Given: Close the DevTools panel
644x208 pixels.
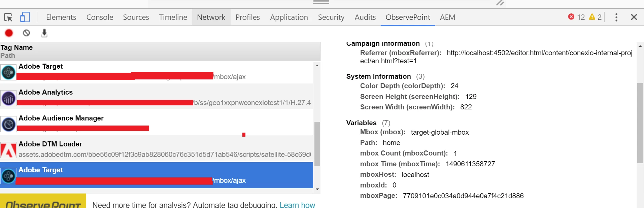Looking at the screenshot, I should point(634,17).
